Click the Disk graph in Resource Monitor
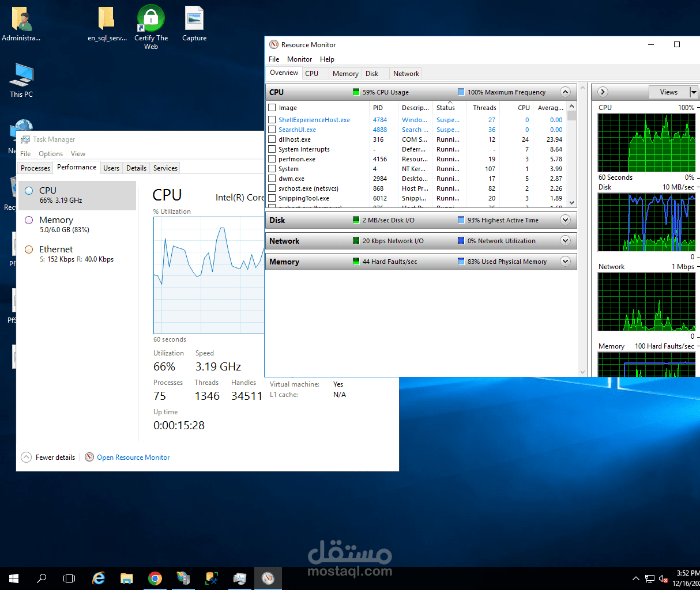700x590 pixels. pos(646,222)
